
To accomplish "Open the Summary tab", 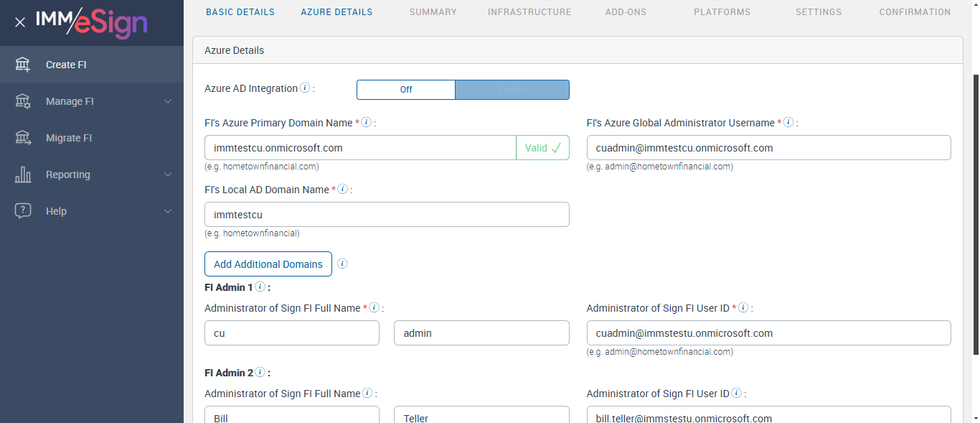I will tap(433, 11).
